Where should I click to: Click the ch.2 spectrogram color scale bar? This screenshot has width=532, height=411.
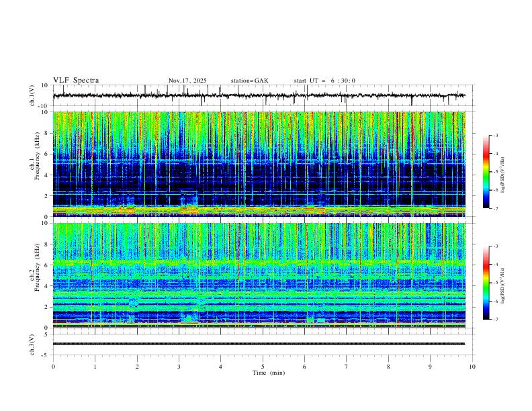coord(486,283)
